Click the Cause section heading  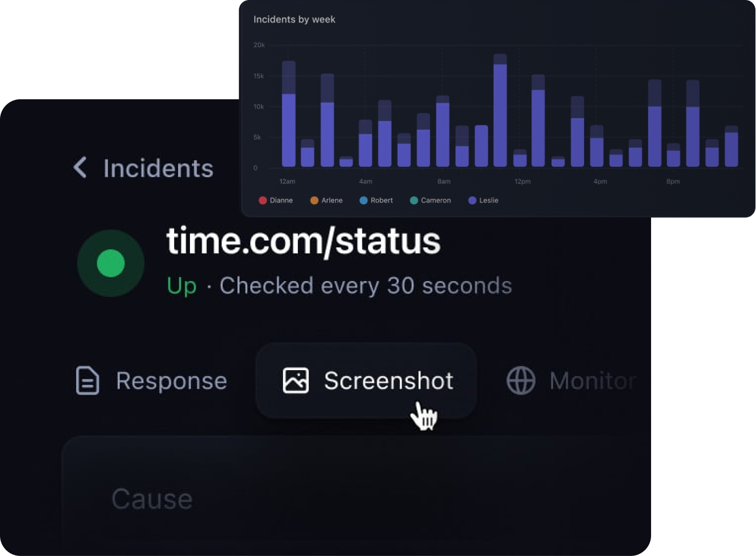click(152, 499)
